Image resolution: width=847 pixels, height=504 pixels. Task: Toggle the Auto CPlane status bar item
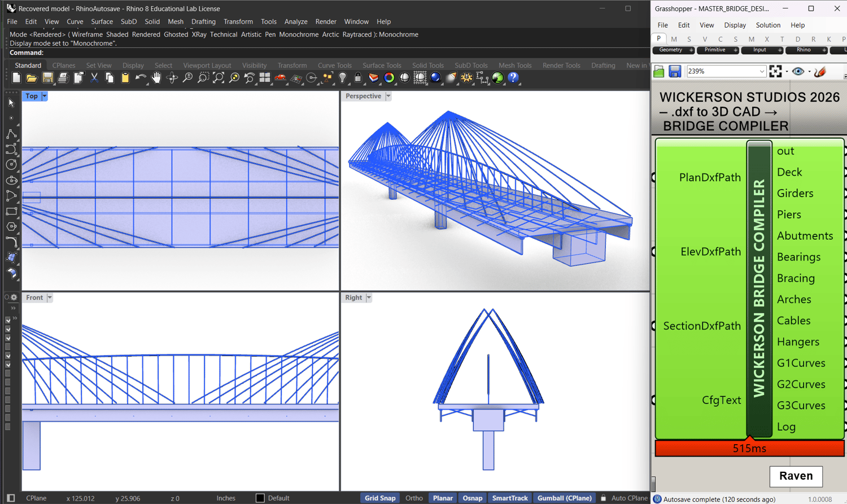[630, 498]
